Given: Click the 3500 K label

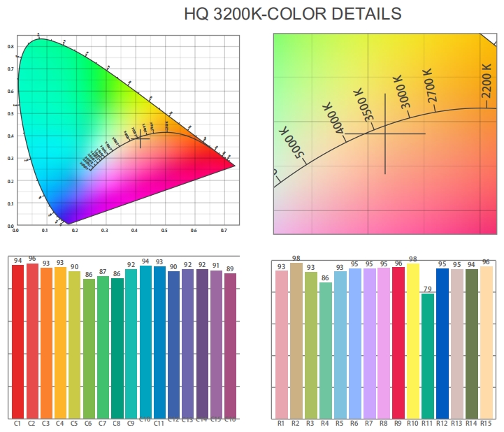Looking at the screenshot, I should 364,106.
